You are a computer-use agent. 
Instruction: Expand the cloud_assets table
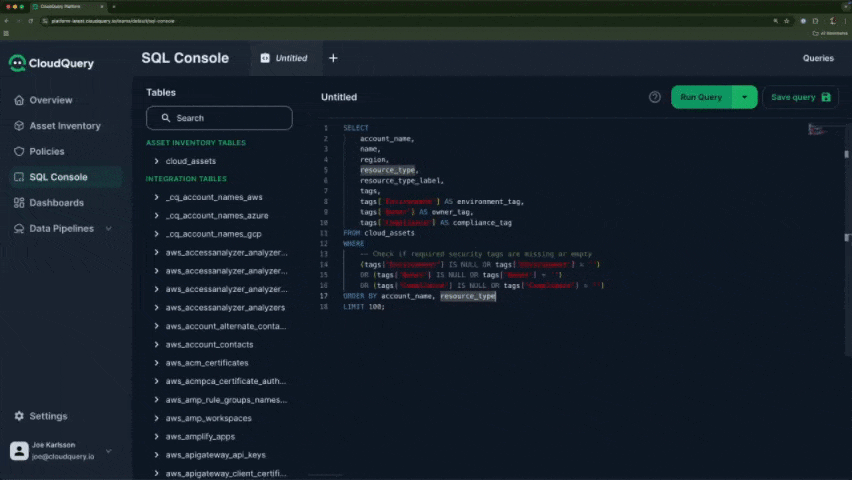pyautogui.click(x=157, y=161)
